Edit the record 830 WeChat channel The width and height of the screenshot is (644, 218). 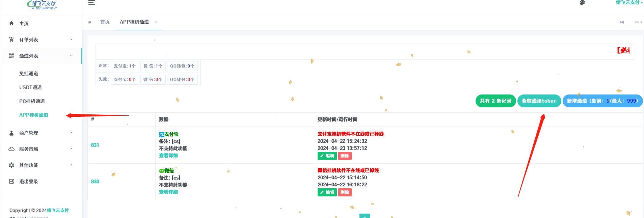[x=327, y=192]
